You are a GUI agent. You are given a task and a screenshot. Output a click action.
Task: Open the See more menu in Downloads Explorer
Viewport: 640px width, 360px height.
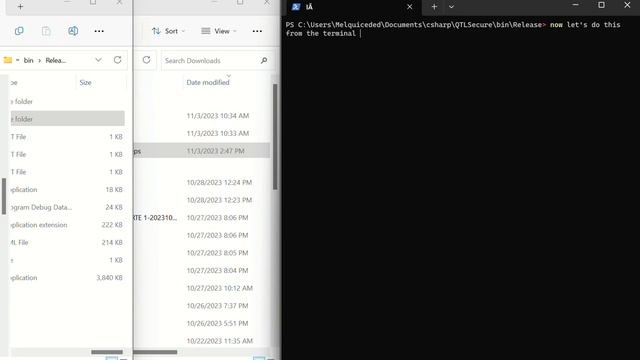pos(257,31)
